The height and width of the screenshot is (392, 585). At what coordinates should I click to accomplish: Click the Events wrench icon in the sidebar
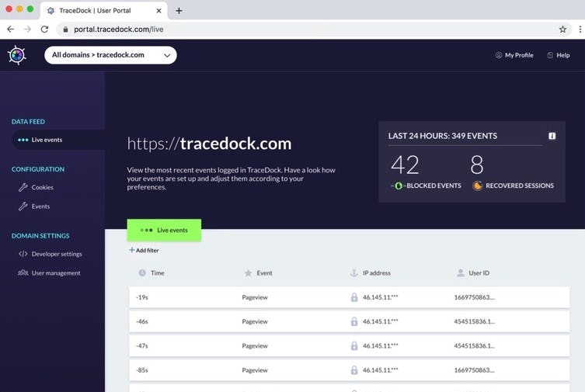click(23, 206)
